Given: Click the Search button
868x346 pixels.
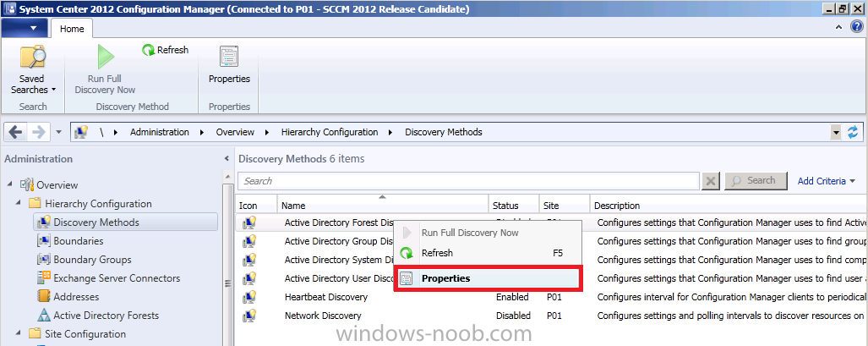Looking at the screenshot, I should click(x=756, y=181).
